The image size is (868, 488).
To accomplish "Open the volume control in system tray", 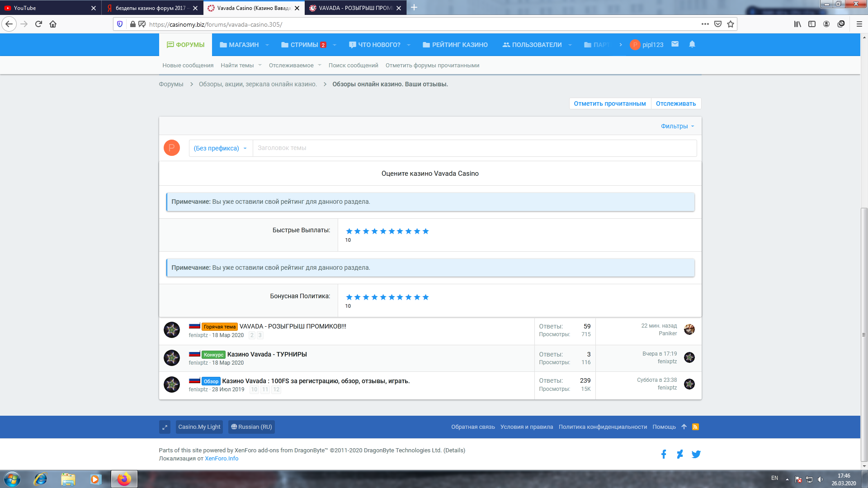I will [820, 479].
